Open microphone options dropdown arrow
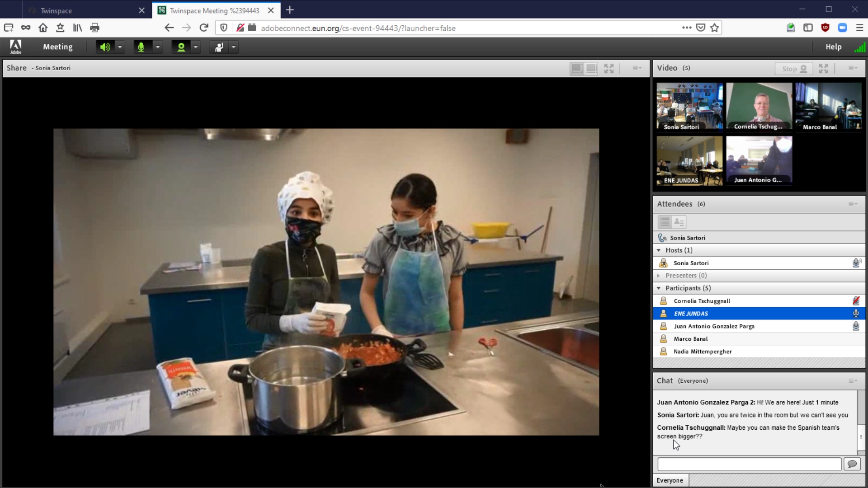 click(158, 47)
